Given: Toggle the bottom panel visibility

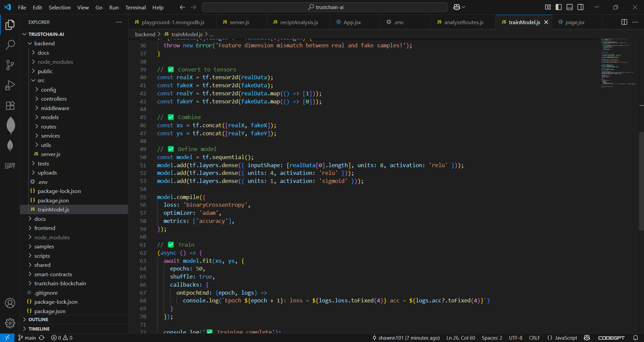Looking at the screenshot, I should point(569,7).
